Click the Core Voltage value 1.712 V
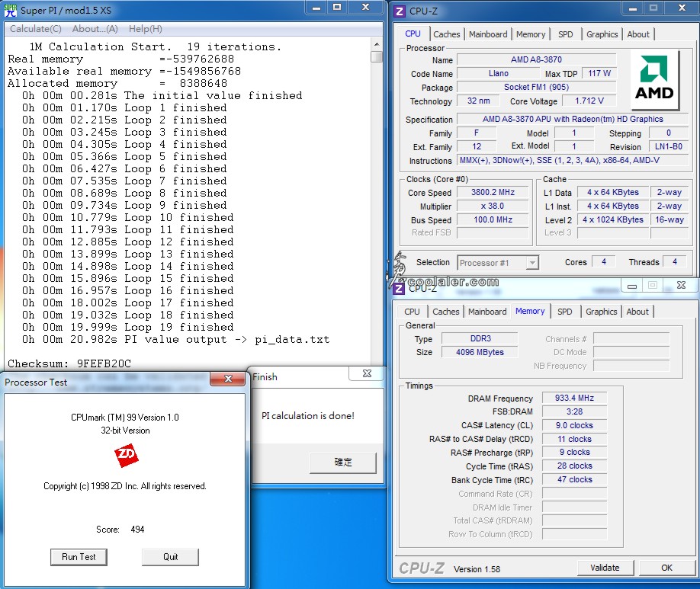Screen dimensions: 700x589 589,101
